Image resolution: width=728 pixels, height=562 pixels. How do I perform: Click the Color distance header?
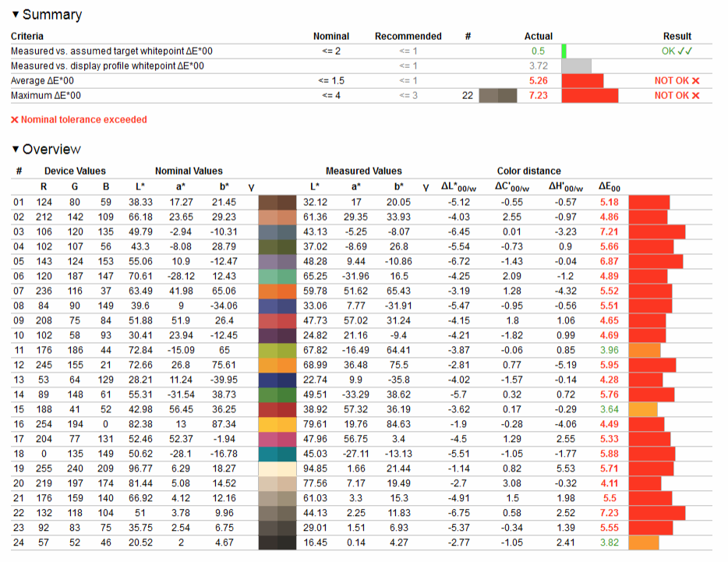(x=528, y=171)
